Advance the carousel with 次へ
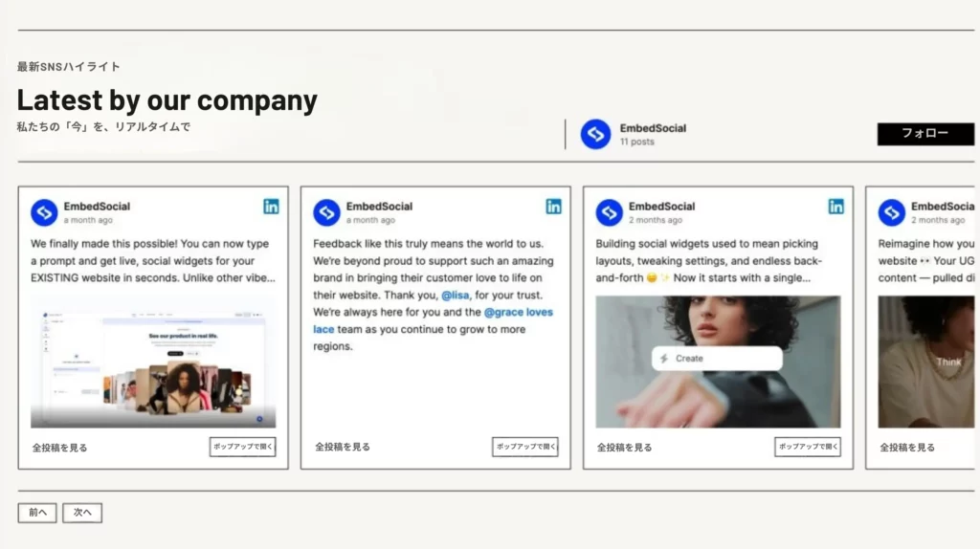Image resolution: width=980 pixels, height=549 pixels. click(82, 513)
